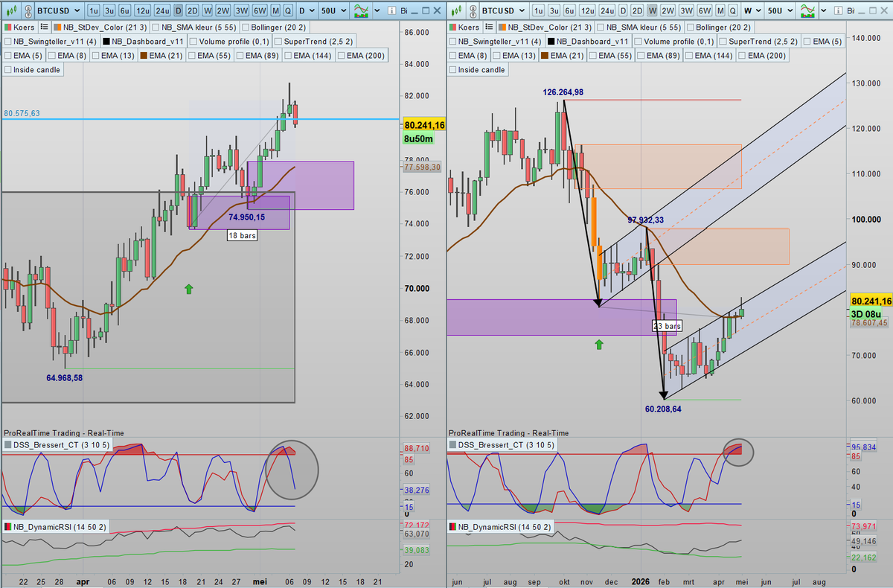Image resolution: width=893 pixels, height=588 pixels.
Task: Click 97.932,33 label in weekly chart
Action: [x=647, y=220]
